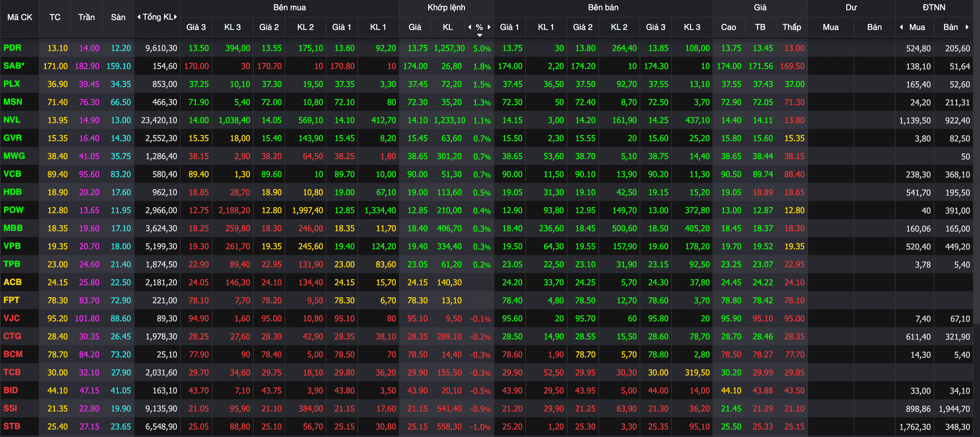Click the TC column header

point(55,17)
